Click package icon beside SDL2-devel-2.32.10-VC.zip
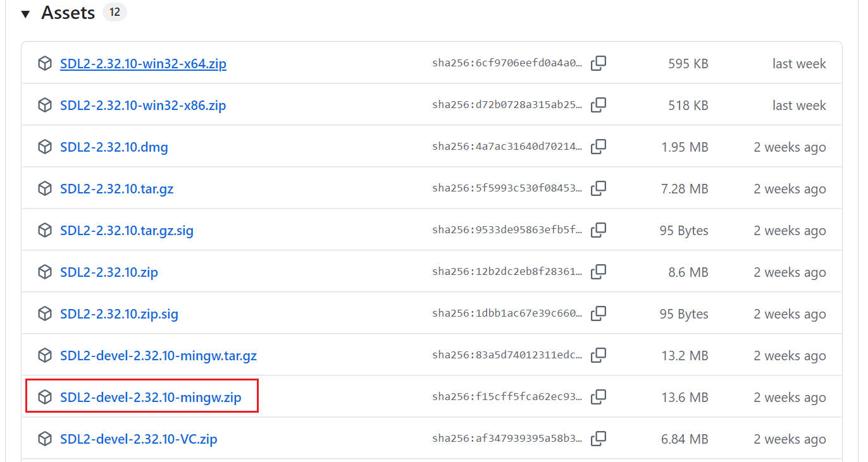The height and width of the screenshot is (462, 868). pyautogui.click(x=45, y=439)
